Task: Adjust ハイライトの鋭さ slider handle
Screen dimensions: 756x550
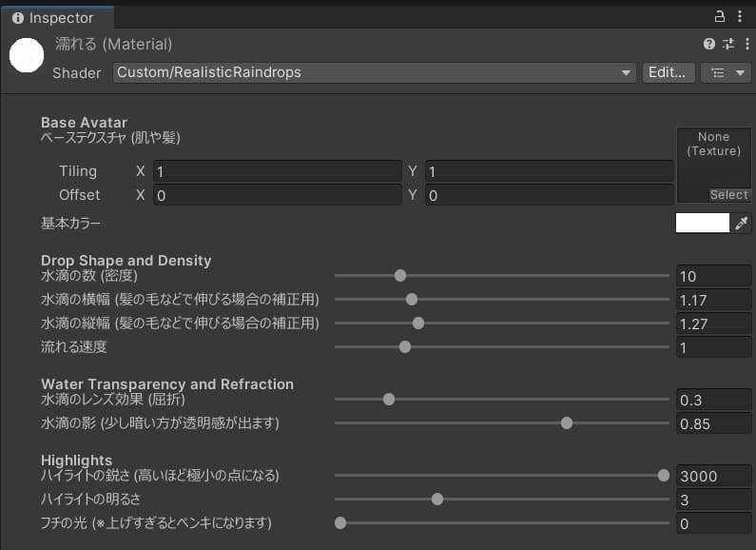Action: 664,475
